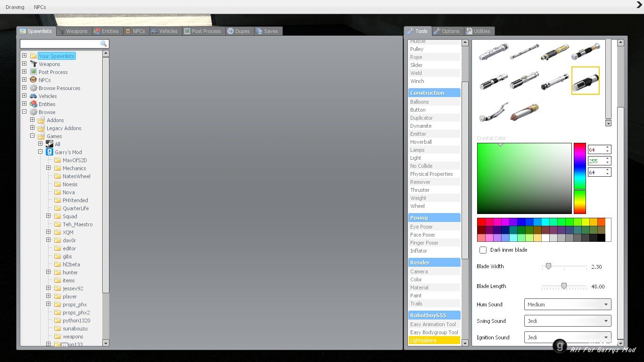This screenshot has height=362, width=644.
Task: Click the gear icon beside Browse node
Action: click(33, 112)
